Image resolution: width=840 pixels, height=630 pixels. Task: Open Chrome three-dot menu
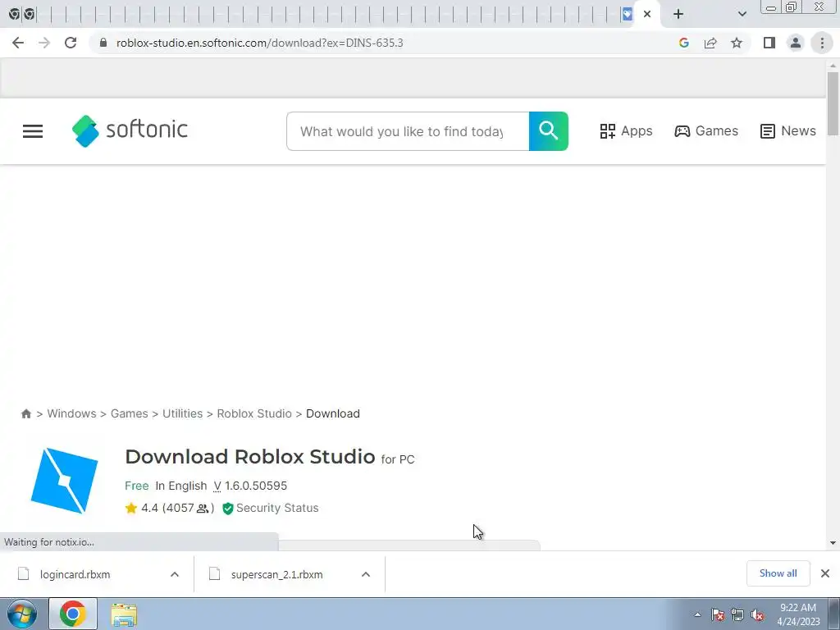tap(822, 43)
